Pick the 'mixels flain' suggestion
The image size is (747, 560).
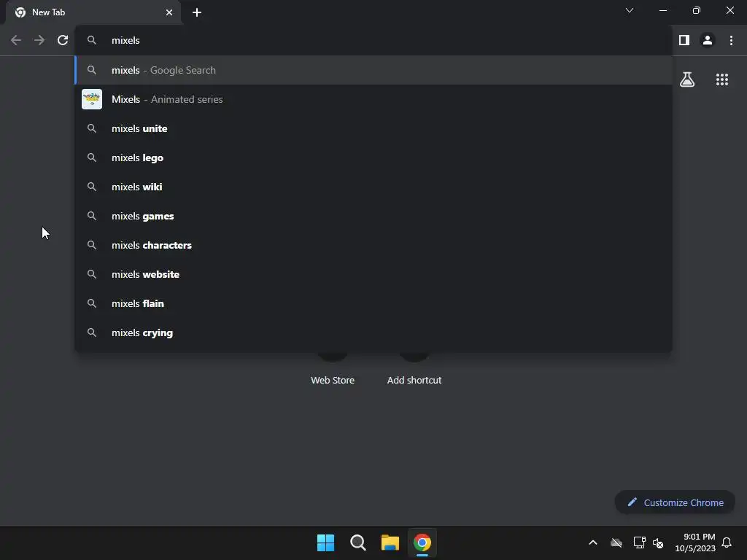pyautogui.click(x=373, y=303)
